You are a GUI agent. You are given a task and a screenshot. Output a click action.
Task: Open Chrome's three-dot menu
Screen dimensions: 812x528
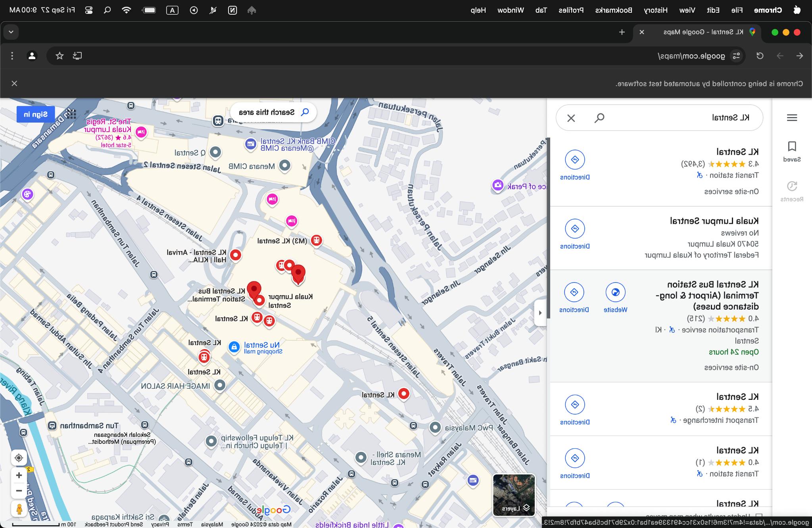coord(12,56)
